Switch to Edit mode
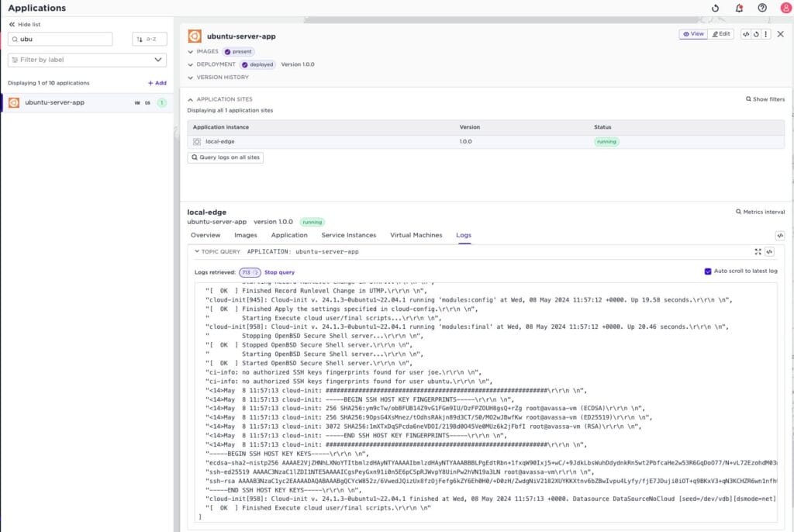The width and height of the screenshot is (794, 532). coord(720,34)
